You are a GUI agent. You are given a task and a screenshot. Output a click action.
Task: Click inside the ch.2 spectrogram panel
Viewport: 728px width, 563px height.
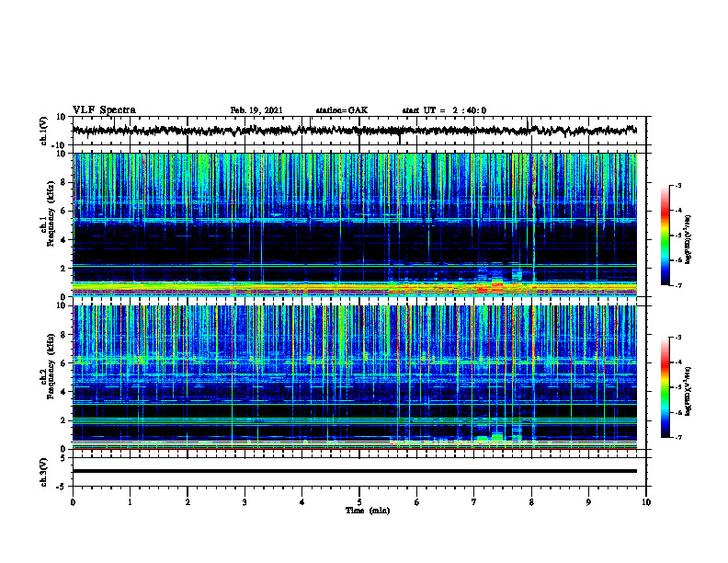(x=354, y=377)
